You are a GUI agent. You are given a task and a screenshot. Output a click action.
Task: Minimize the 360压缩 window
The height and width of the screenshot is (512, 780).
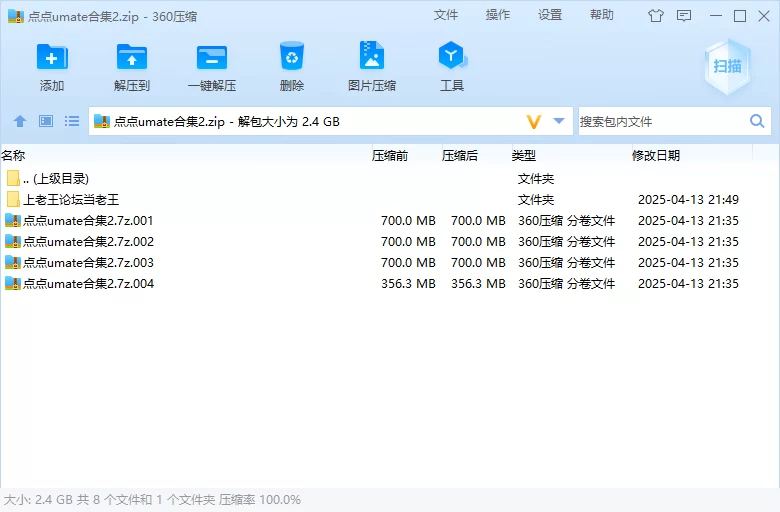pos(716,16)
